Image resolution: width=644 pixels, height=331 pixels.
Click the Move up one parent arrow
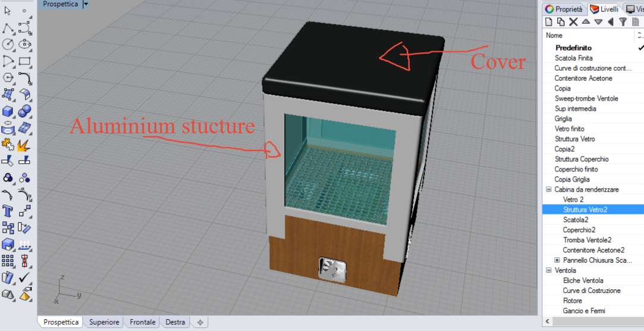pos(610,22)
